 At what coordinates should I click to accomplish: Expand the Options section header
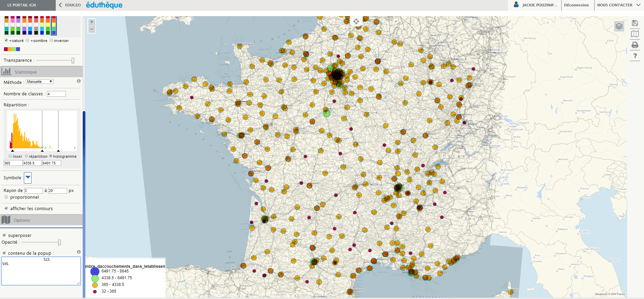[41, 220]
